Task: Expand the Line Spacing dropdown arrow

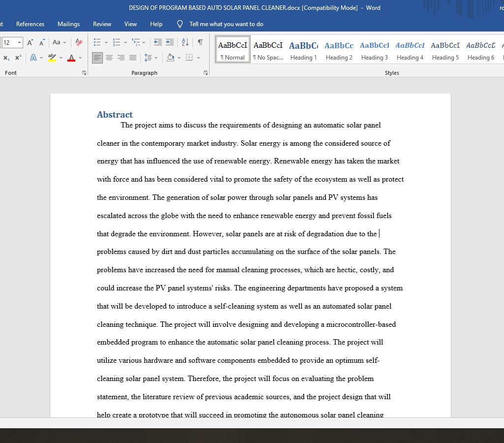Action: click(x=156, y=58)
